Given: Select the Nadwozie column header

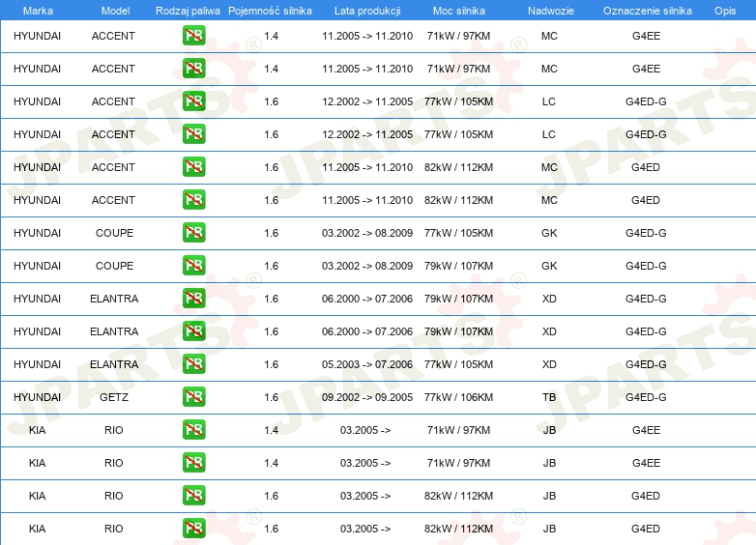Looking at the screenshot, I should tap(551, 11).
